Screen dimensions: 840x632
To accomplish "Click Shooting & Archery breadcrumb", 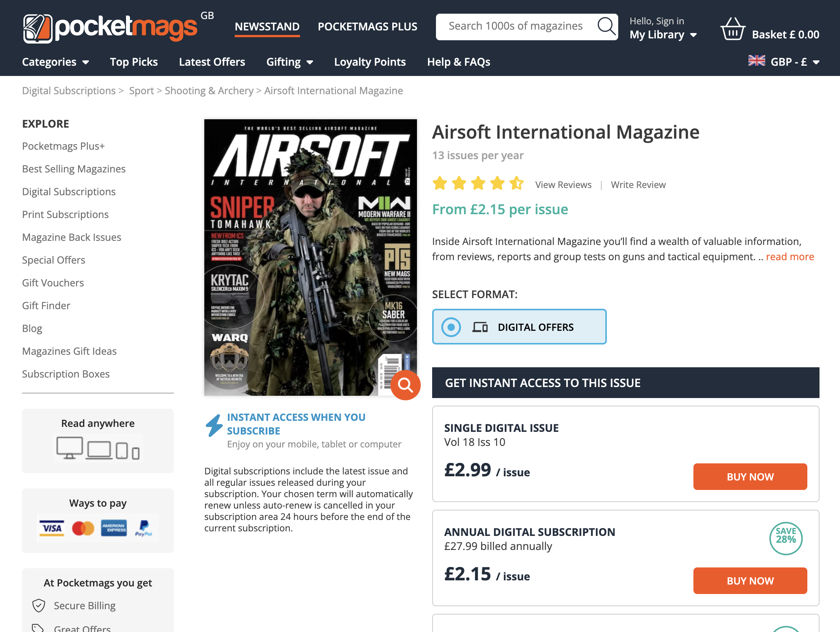I will point(209,91).
